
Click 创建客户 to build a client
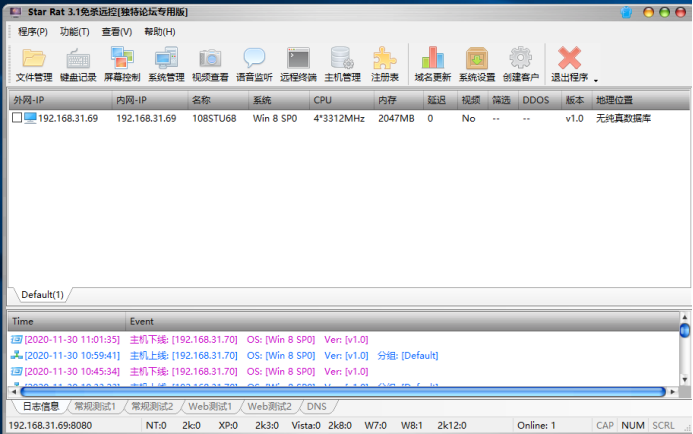pyautogui.click(x=521, y=65)
